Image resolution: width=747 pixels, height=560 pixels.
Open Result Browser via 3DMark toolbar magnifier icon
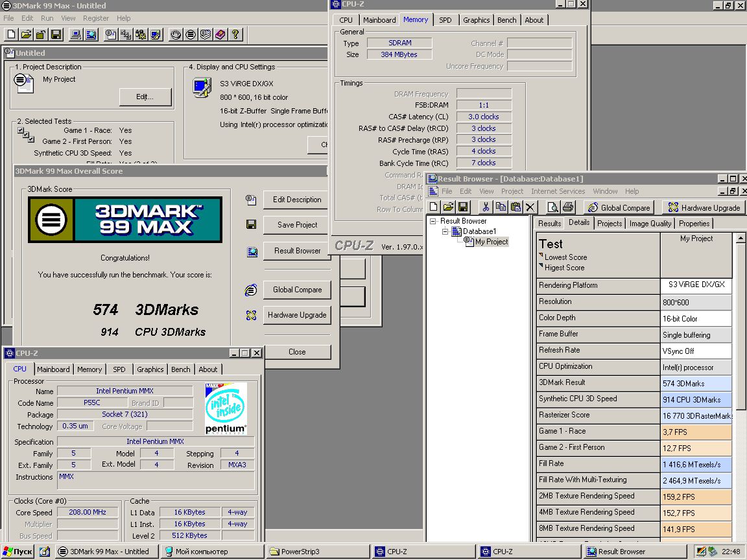click(x=91, y=34)
